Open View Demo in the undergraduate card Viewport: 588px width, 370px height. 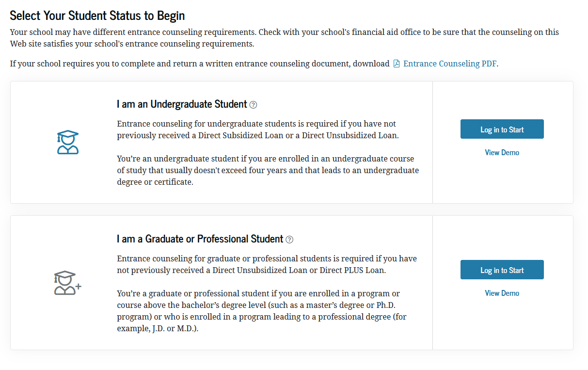pyautogui.click(x=502, y=152)
